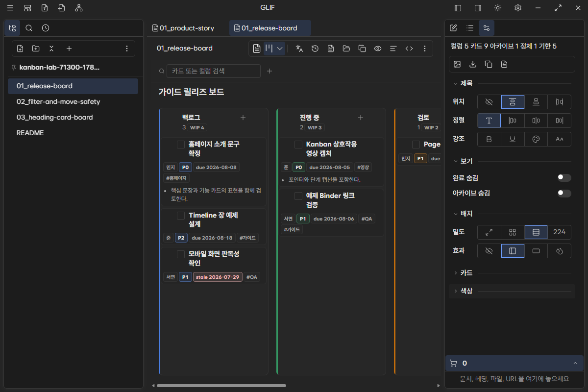Screen dimensions: 588x392
Task: Click the plus button next to search field
Action: pos(269,71)
